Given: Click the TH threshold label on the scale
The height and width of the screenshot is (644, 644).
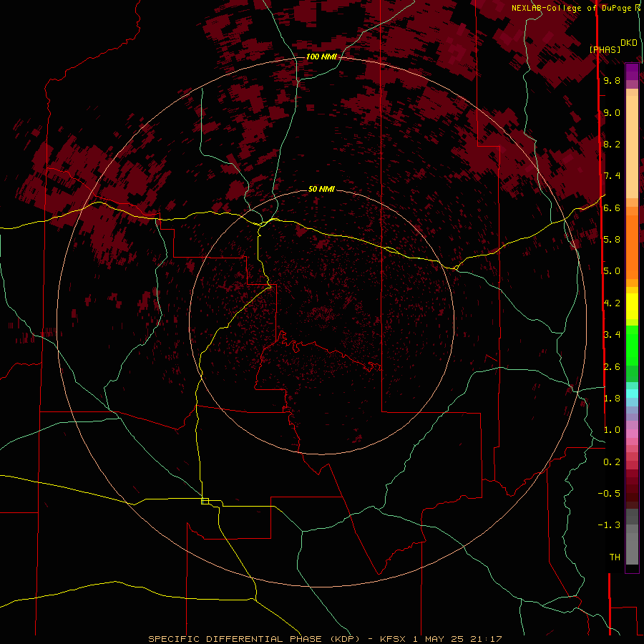Looking at the screenshot, I should tap(615, 557).
